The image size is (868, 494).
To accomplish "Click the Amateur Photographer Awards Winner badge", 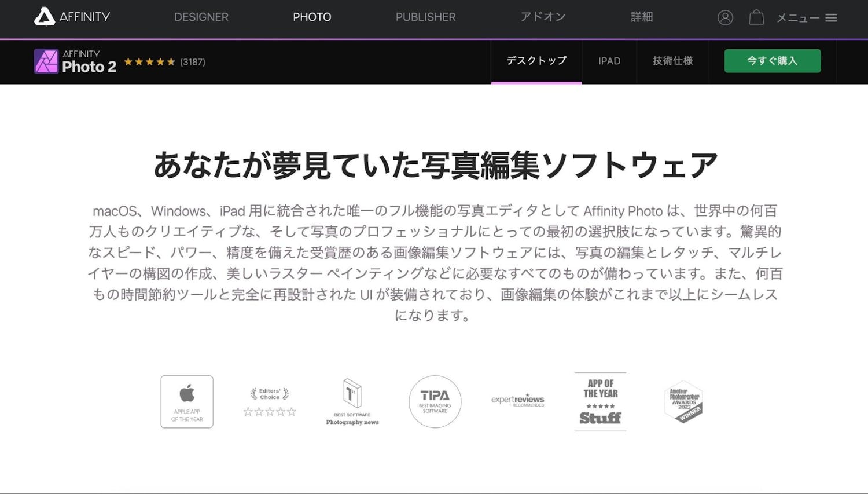I will pos(683,402).
